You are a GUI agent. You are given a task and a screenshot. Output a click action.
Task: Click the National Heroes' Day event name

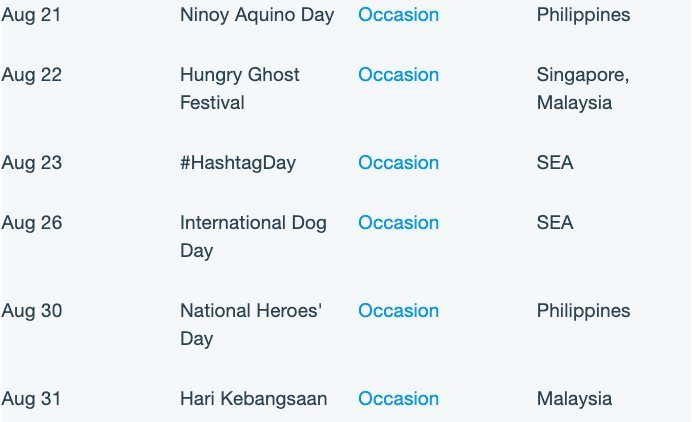[x=251, y=325]
